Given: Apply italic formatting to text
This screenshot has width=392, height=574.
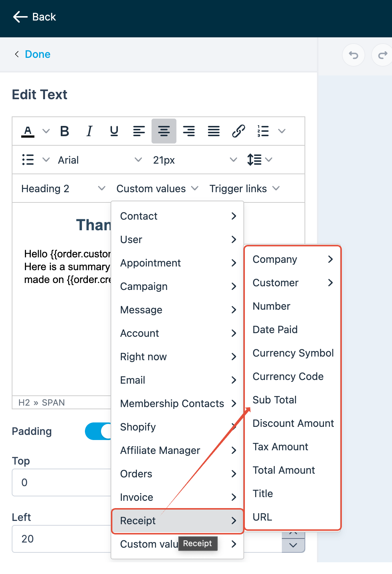Looking at the screenshot, I should click(x=89, y=131).
